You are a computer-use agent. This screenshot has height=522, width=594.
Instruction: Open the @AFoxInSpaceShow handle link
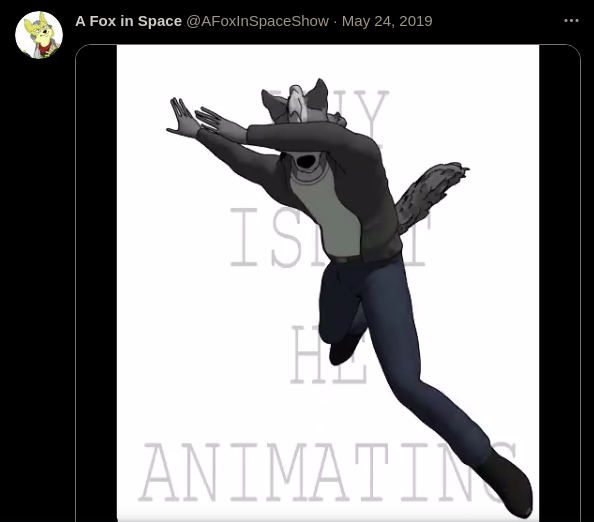tap(257, 21)
